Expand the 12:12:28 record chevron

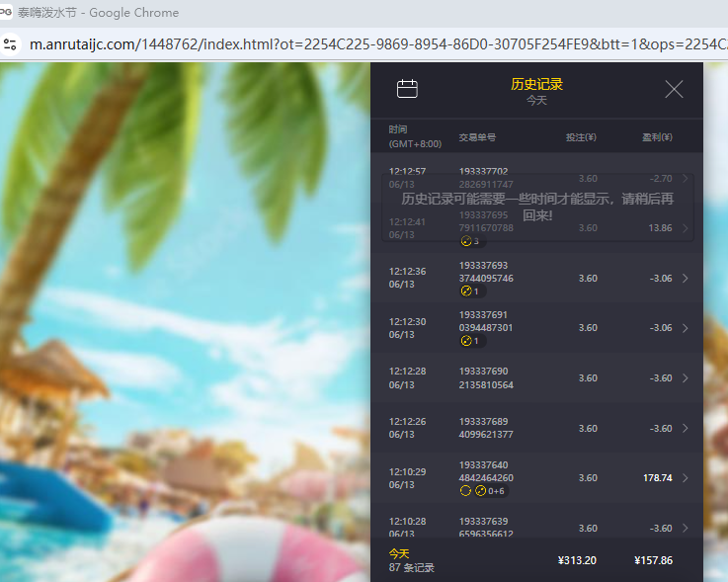[686, 378]
